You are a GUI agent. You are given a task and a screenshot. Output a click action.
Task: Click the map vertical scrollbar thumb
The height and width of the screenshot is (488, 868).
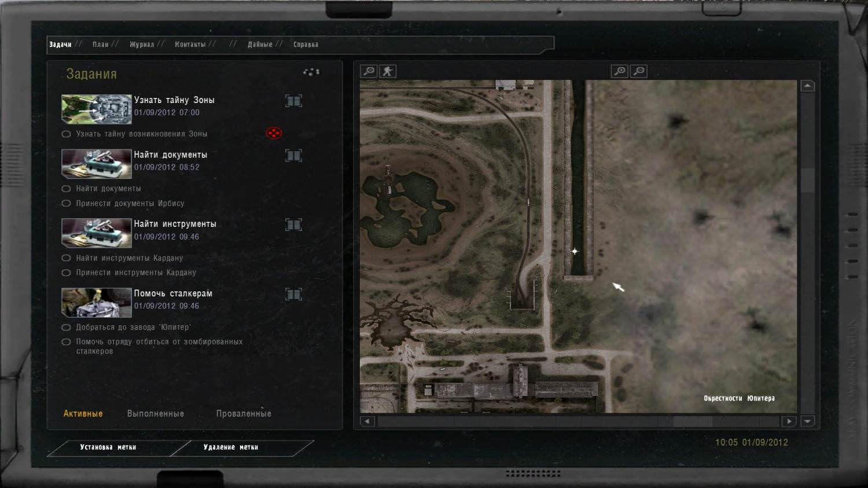807,181
